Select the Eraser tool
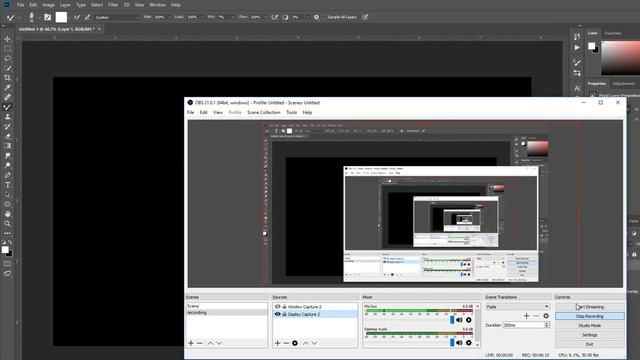This screenshot has height=360, width=640. 7,136
